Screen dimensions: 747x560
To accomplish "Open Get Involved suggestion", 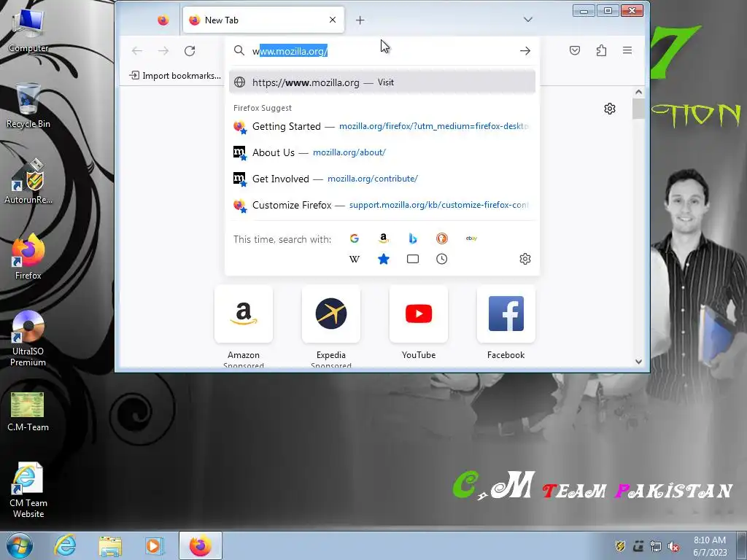I will 382,179.
